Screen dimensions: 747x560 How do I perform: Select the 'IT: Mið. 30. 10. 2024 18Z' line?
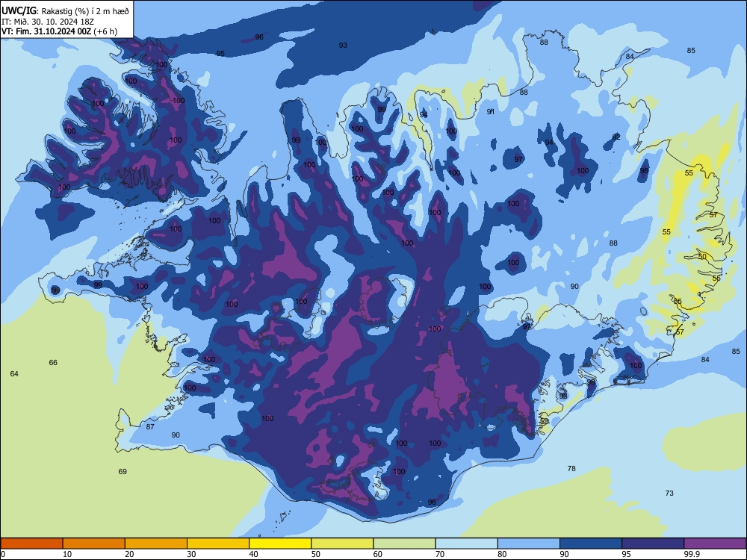pyautogui.click(x=48, y=22)
